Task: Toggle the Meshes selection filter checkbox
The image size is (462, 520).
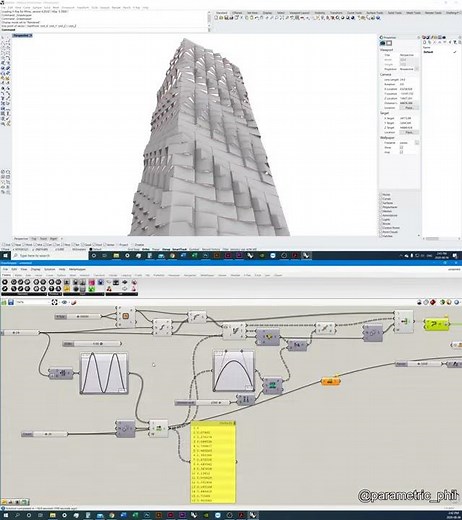Action: click(381, 211)
